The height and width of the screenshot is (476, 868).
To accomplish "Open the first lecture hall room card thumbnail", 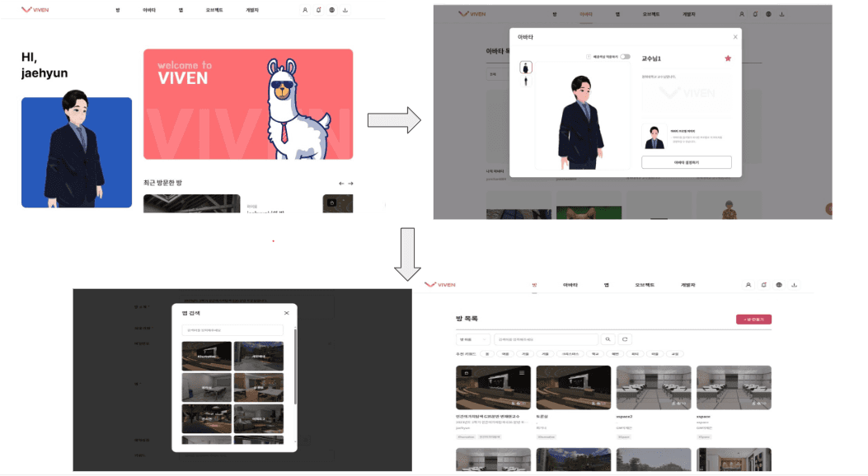I will (493, 388).
